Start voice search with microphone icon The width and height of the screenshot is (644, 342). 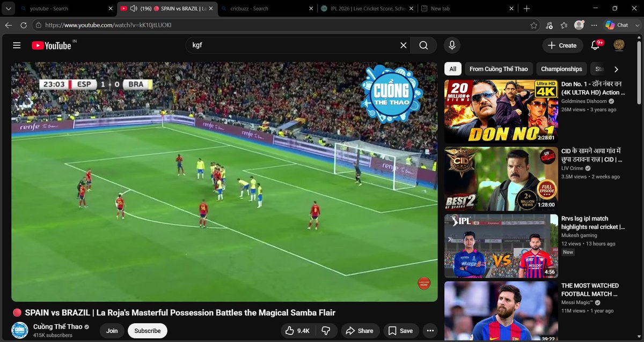coord(452,46)
